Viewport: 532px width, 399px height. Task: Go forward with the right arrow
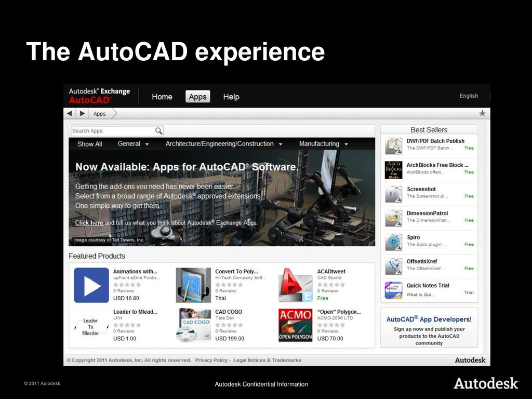82,113
